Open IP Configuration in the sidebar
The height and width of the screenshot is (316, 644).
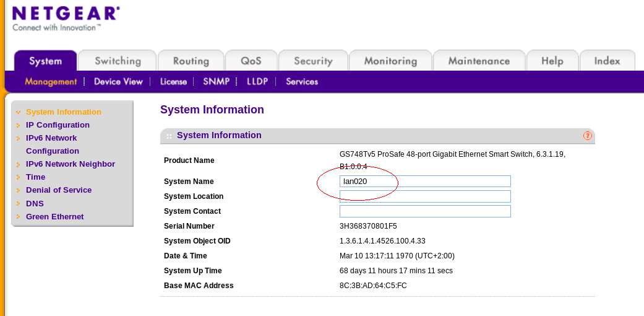click(x=58, y=125)
